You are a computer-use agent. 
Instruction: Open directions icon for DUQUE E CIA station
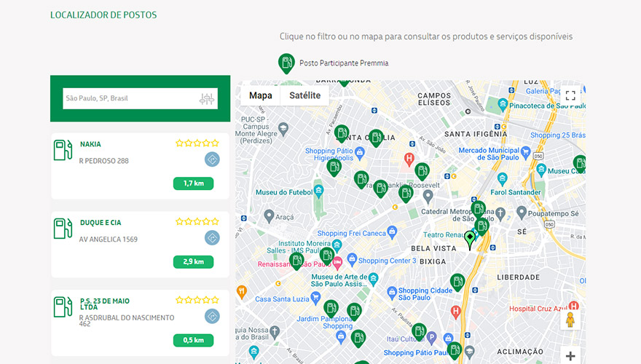tap(212, 238)
